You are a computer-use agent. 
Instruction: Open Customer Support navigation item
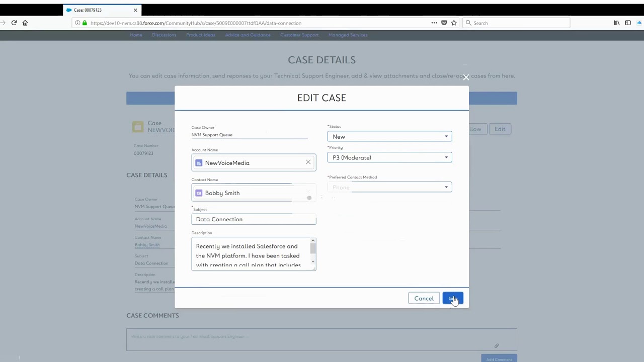pyautogui.click(x=299, y=35)
